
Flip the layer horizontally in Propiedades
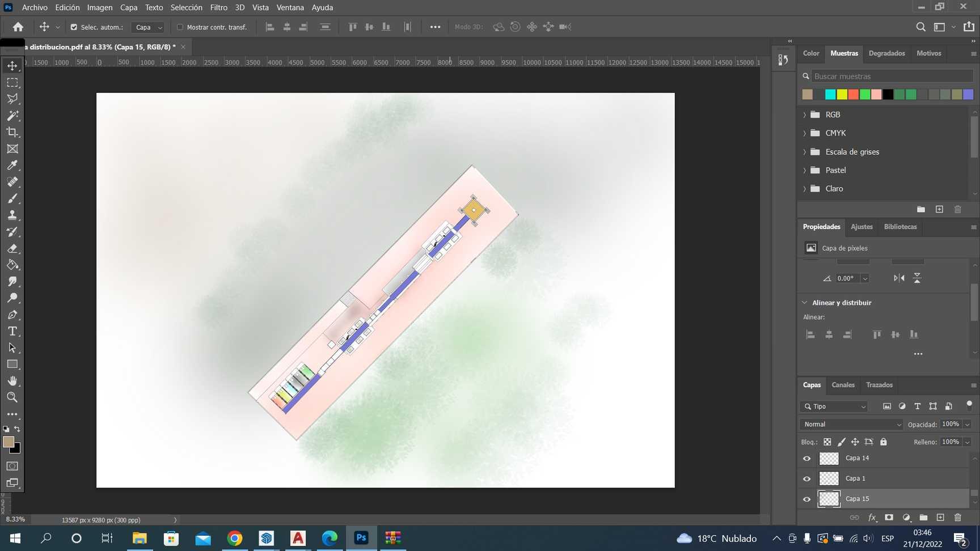point(899,278)
